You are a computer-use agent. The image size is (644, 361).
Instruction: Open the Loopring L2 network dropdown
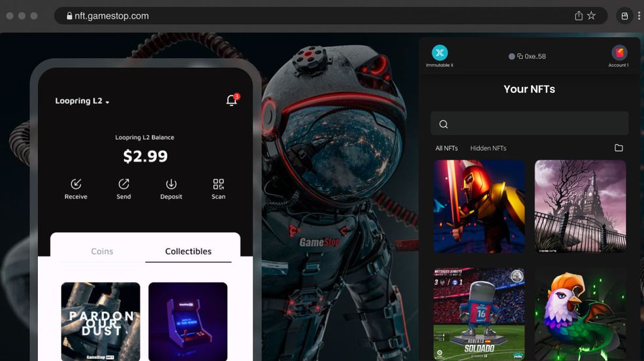(x=82, y=101)
